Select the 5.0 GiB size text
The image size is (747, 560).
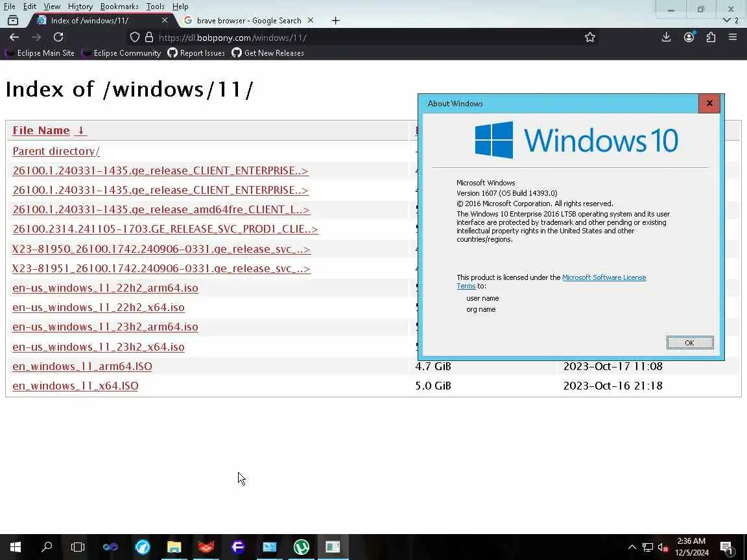[x=433, y=386]
